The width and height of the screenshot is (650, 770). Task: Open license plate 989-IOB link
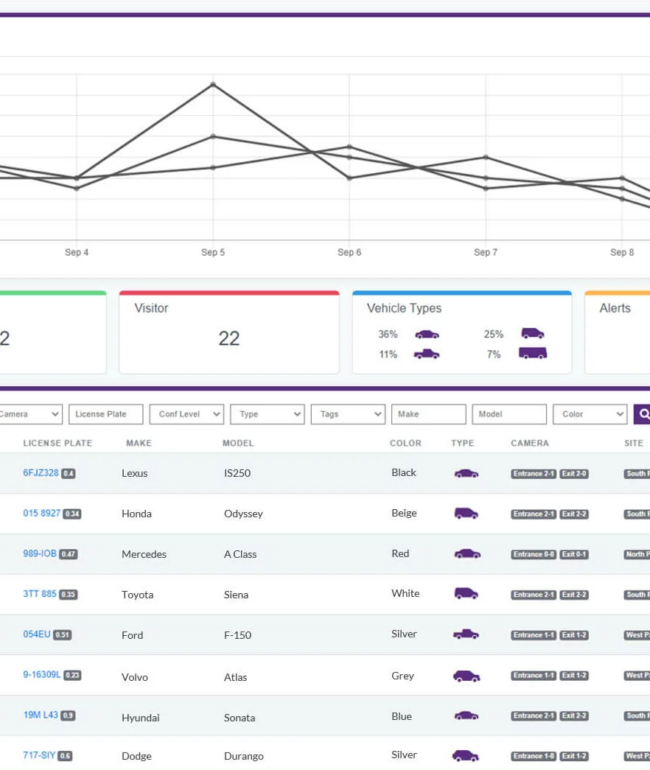(x=40, y=553)
